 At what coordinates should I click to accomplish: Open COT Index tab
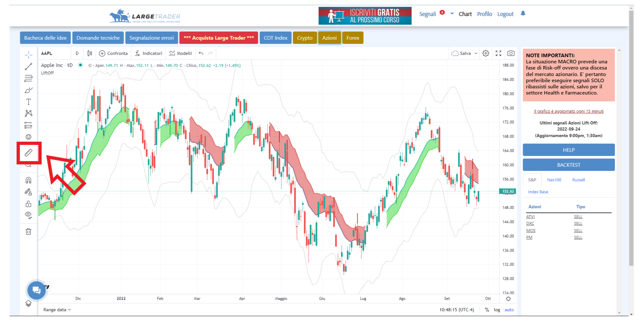point(275,38)
